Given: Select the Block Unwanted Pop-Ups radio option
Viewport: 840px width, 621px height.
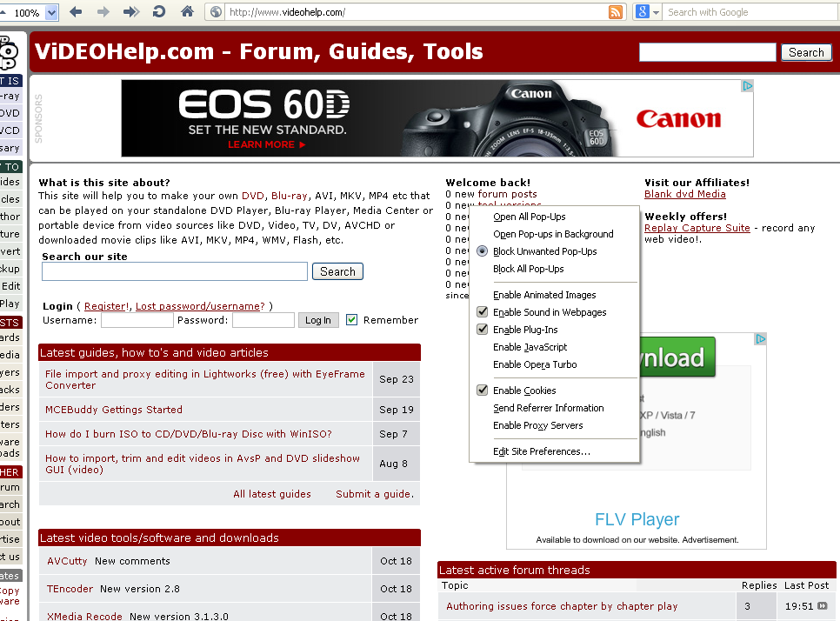Looking at the screenshot, I should [482, 251].
